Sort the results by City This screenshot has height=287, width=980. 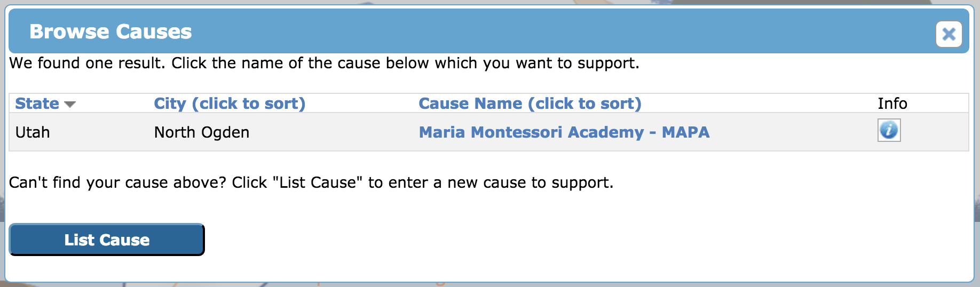(x=230, y=103)
